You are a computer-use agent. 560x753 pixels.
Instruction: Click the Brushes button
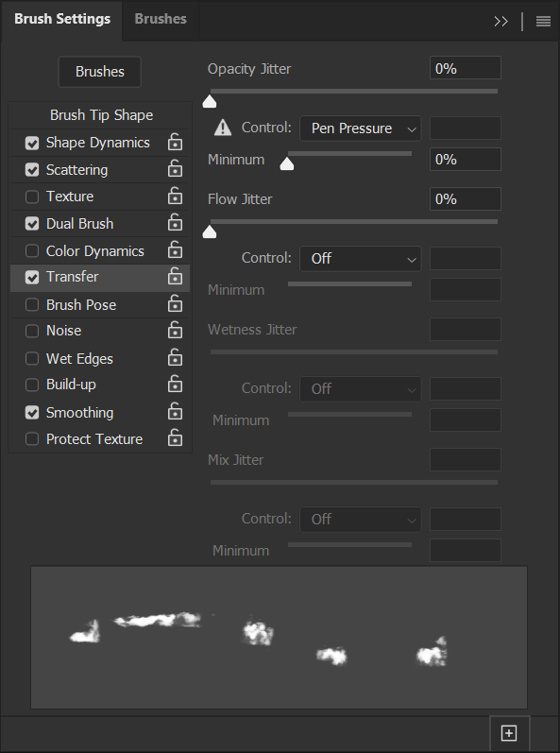click(x=100, y=72)
